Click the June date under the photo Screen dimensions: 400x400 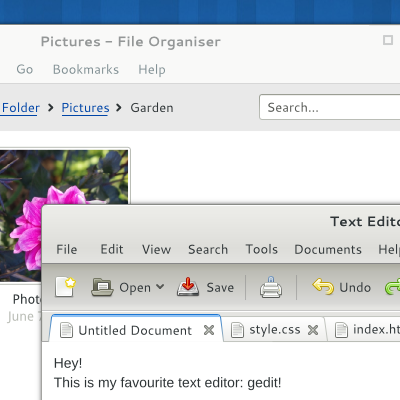tap(25, 316)
